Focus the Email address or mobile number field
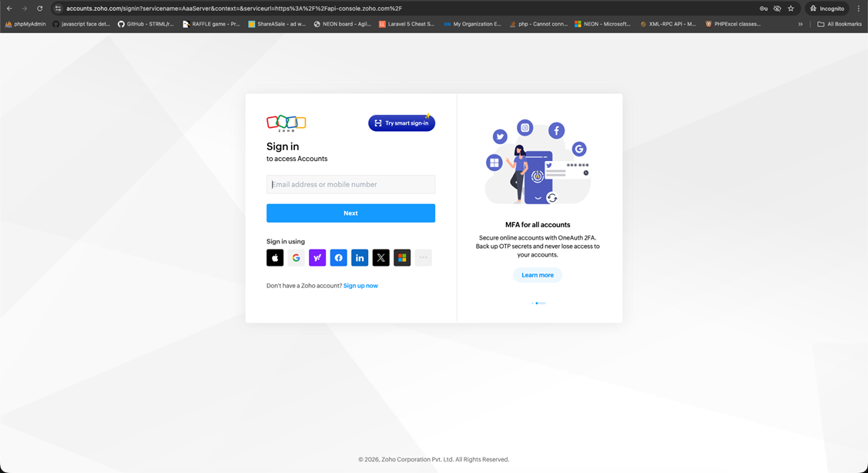 350,185
